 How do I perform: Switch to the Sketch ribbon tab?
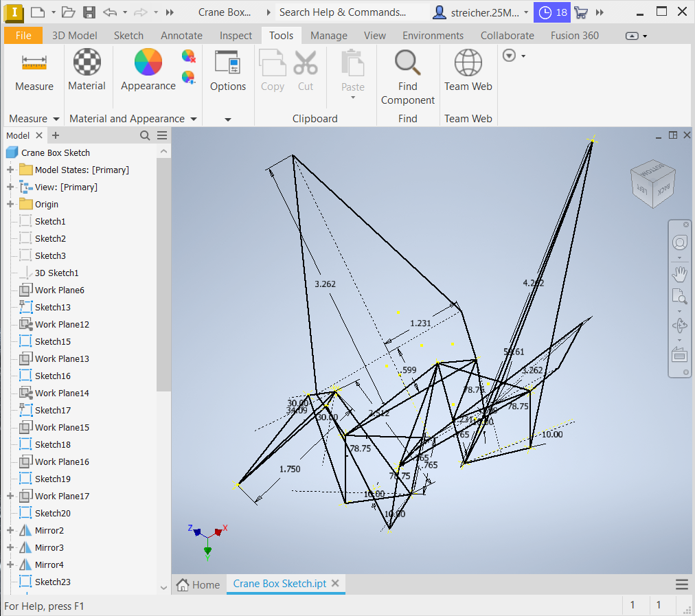click(128, 36)
